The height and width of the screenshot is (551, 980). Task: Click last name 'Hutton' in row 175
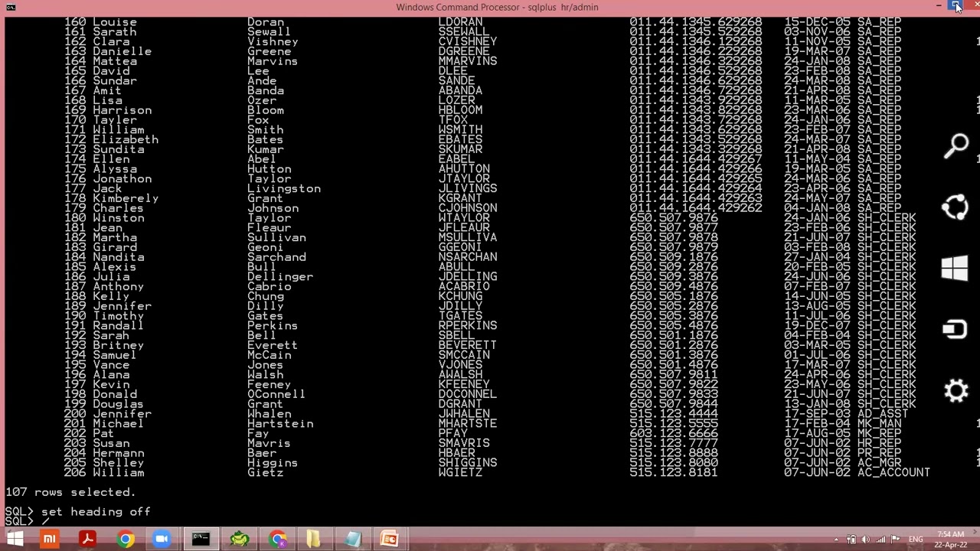[269, 169]
